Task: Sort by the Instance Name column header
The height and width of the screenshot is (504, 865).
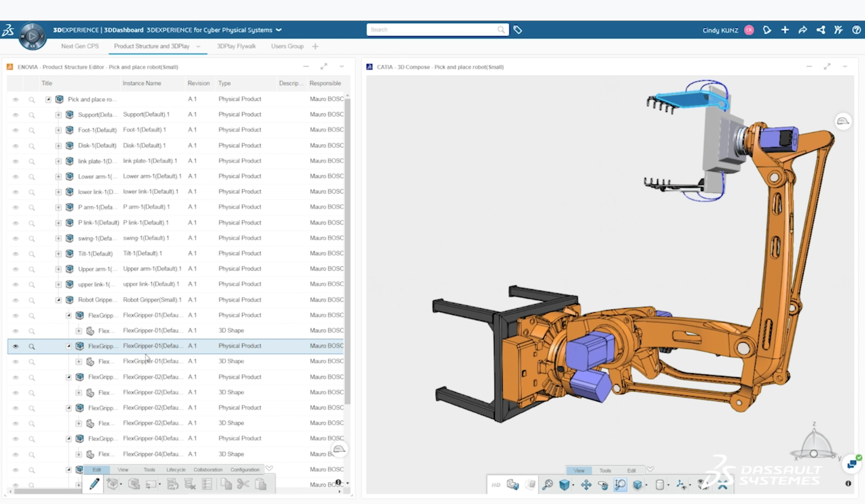Action: tap(142, 83)
